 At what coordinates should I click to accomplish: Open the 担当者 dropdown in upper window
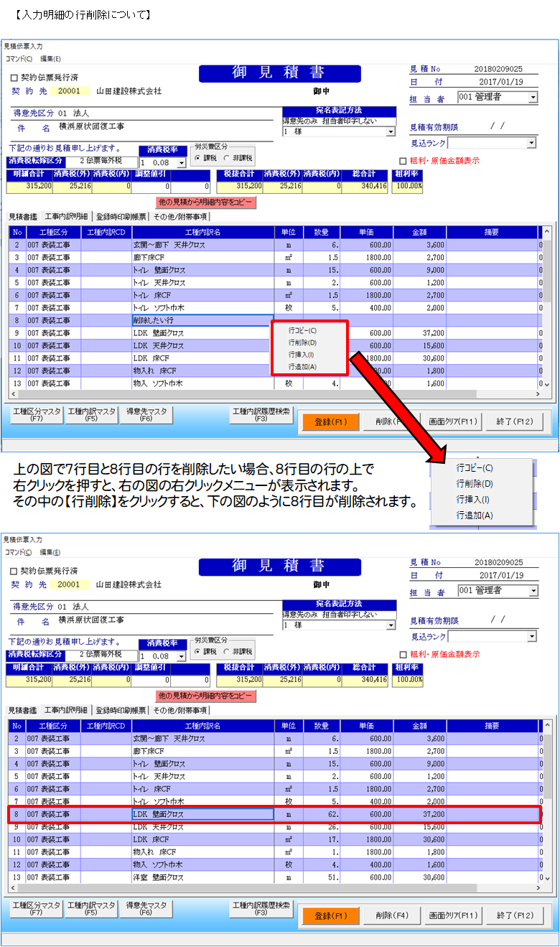(533, 97)
